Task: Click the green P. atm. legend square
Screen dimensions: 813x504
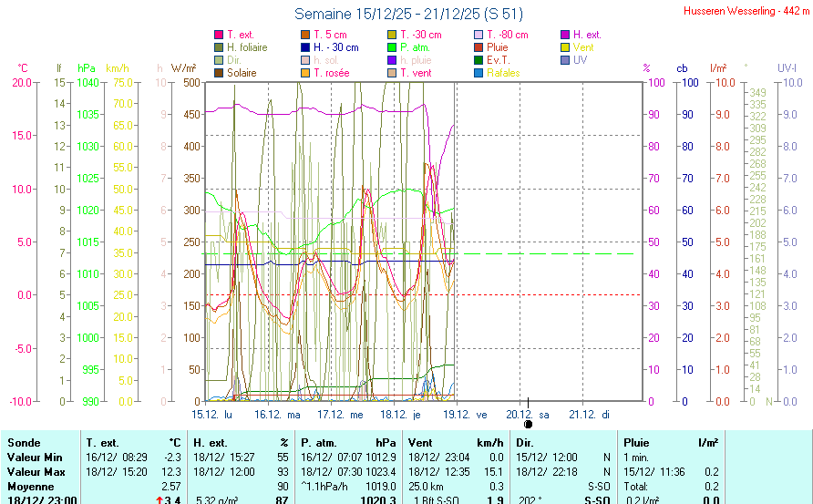Action: [x=392, y=47]
